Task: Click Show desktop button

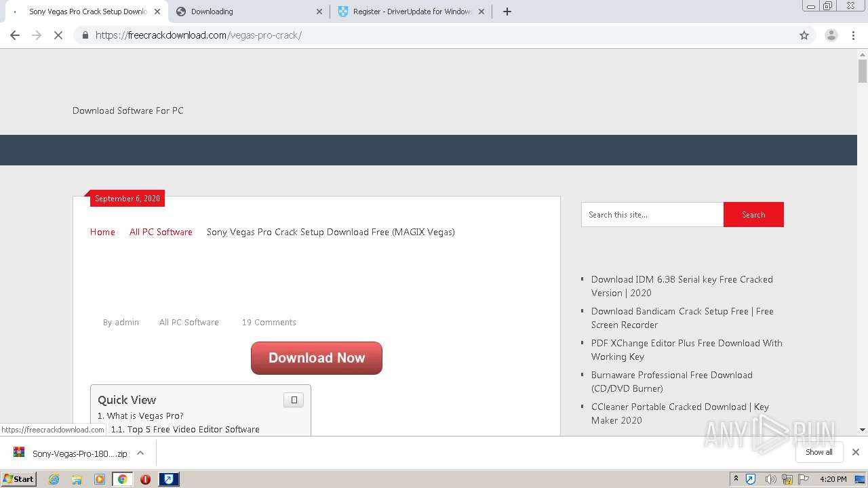Action: tap(861, 479)
